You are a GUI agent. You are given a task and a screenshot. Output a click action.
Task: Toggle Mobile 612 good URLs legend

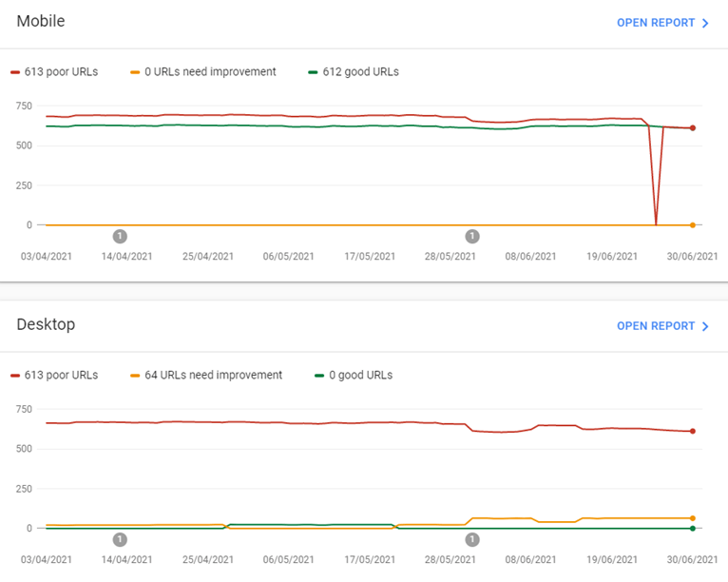(354, 72)
